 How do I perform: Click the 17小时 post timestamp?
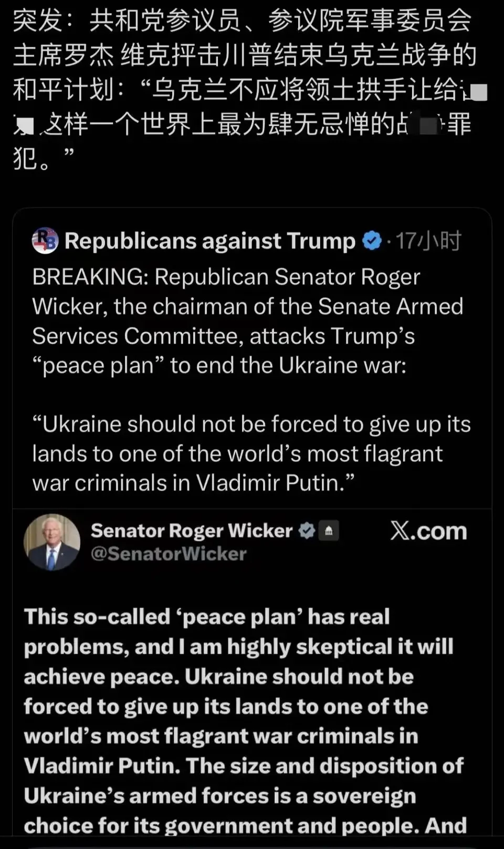[428, 241]
